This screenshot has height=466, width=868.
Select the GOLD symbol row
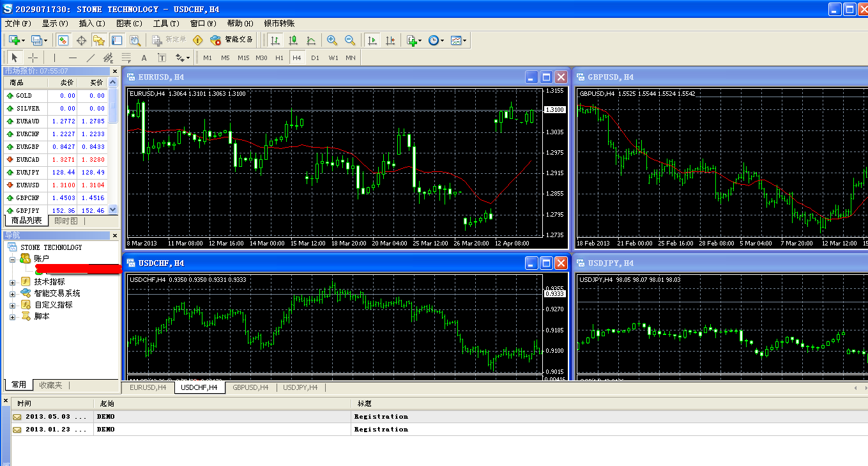coord(56,95)
